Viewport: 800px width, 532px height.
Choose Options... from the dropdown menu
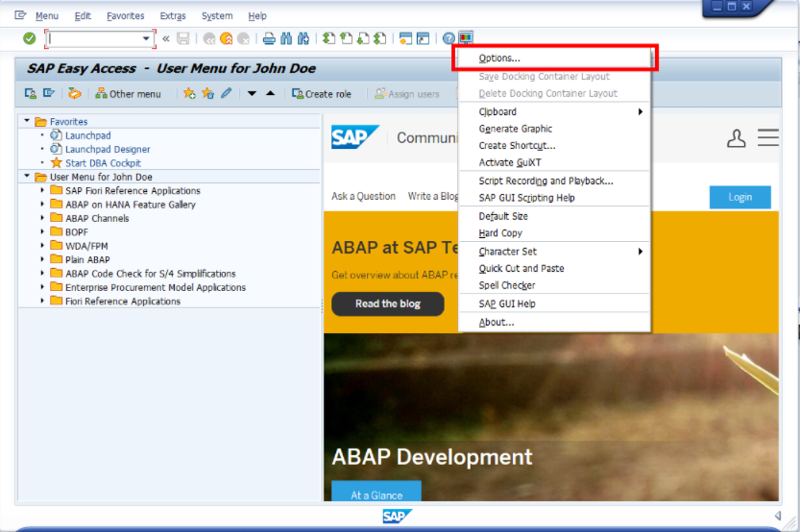coord(554,59)
